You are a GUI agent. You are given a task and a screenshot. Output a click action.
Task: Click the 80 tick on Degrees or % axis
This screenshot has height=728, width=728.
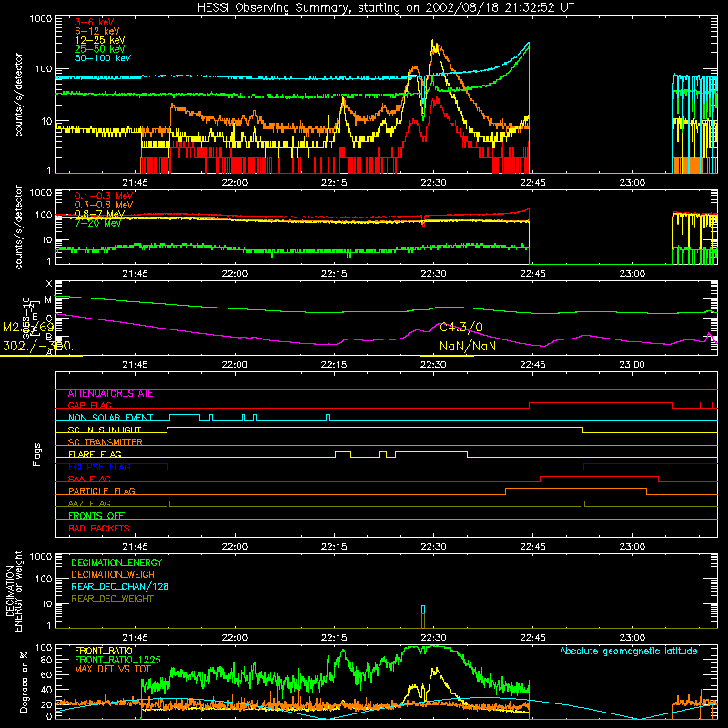(x=47, y=660)
